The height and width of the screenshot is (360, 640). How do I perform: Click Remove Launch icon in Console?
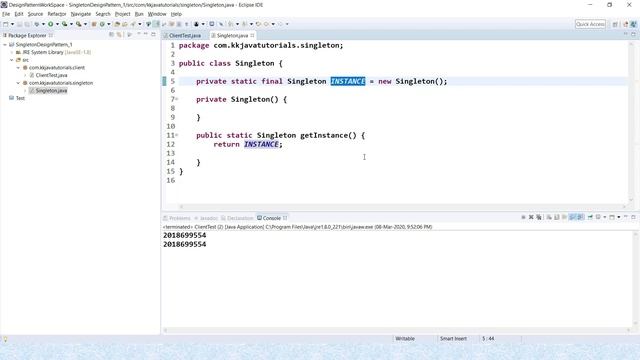531,217
